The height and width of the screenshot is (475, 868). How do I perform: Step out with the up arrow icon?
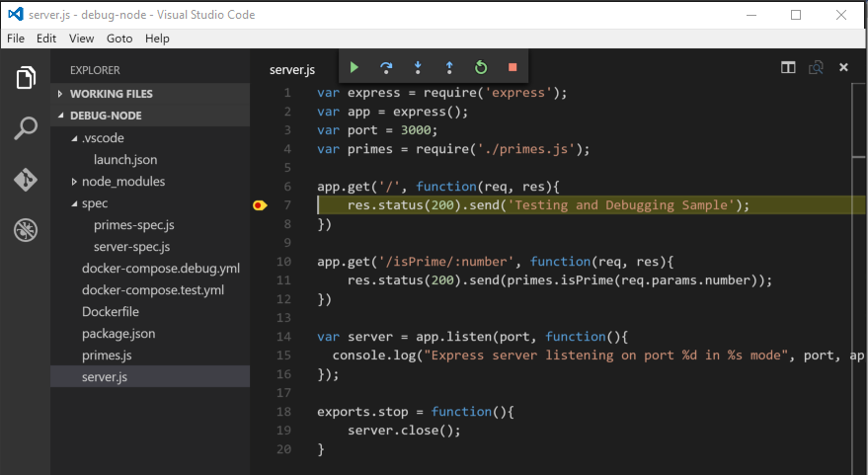coord(449,67)
